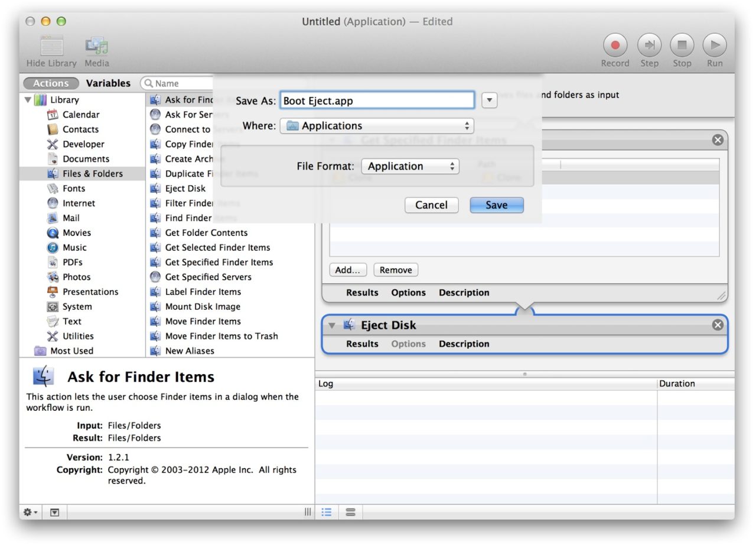The height and width of the screenshot is (545, 756).
Task: Start recording with the Record button
Action: (x=615, y=45)
